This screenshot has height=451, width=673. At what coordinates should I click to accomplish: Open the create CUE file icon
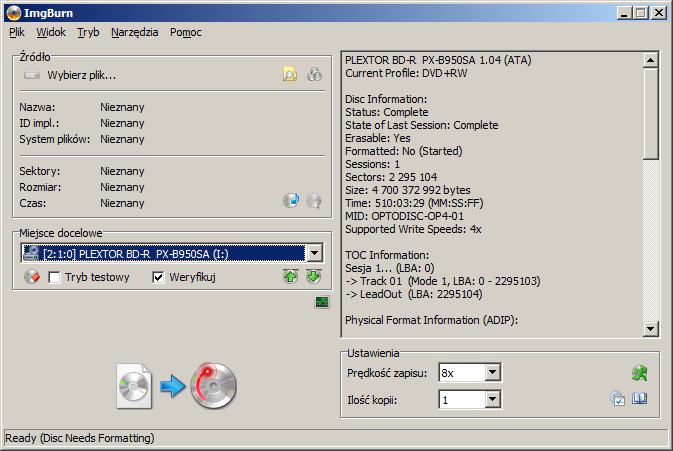coord(315,75)
